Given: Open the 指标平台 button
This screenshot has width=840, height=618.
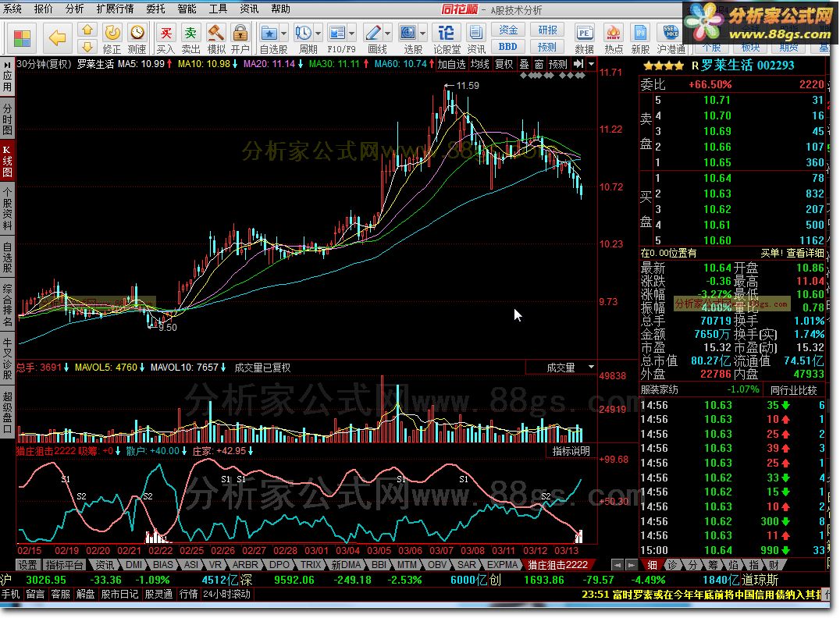Looking at the screenshot, I should coord(64,564).
